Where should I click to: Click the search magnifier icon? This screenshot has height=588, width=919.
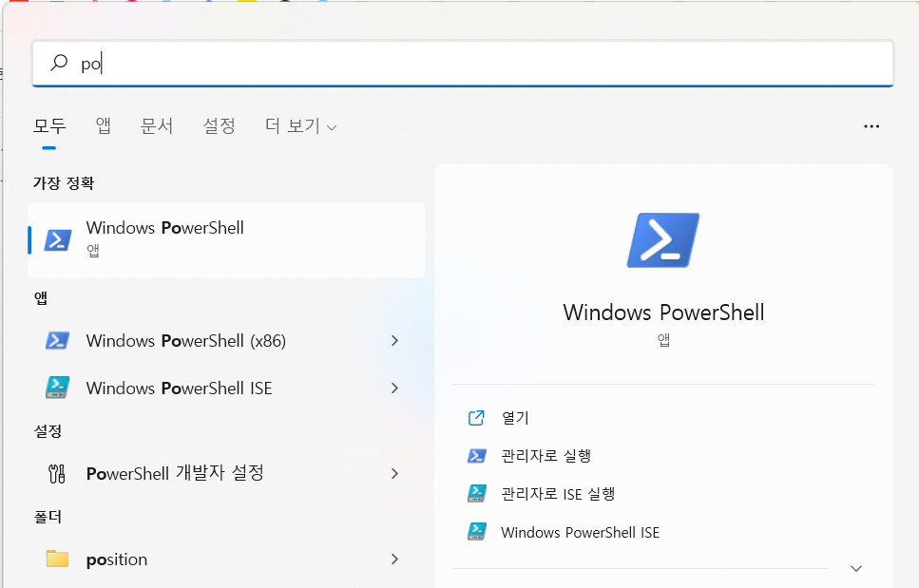(x=59, y=62)
